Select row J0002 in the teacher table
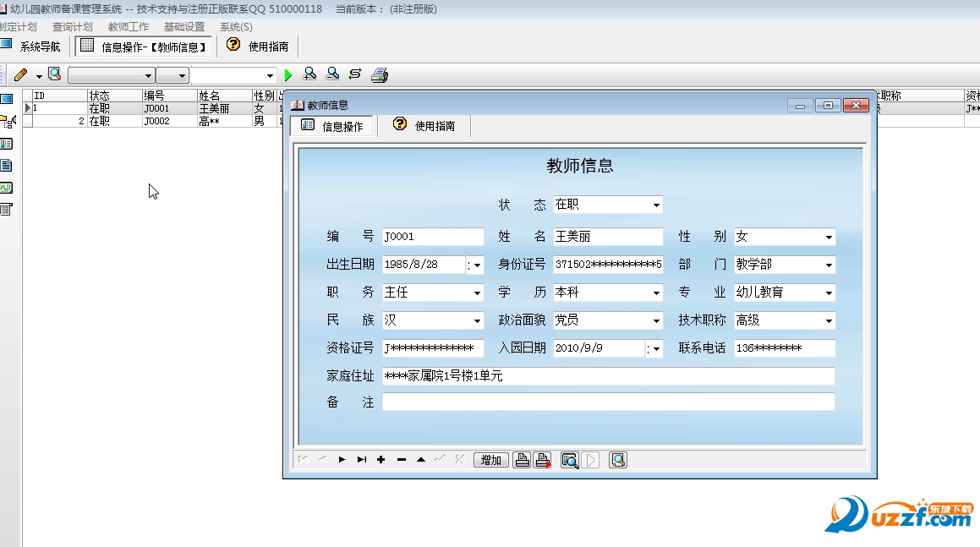 coord(156,122)
